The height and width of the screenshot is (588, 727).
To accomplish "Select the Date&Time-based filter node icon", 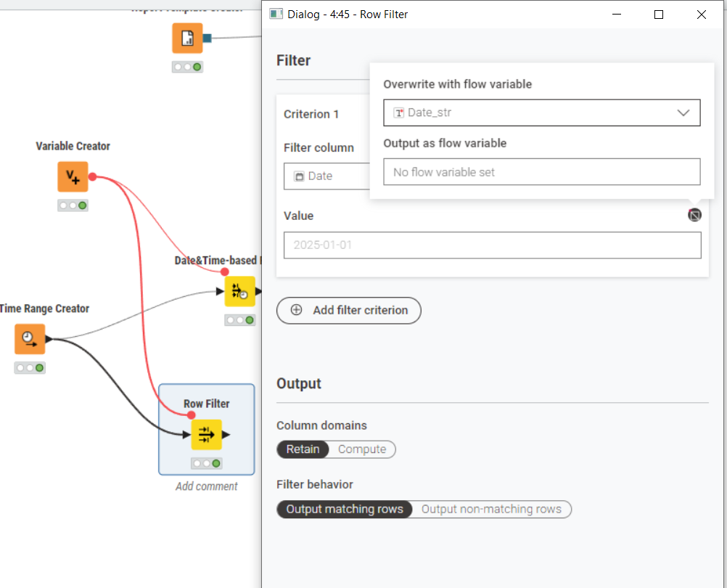I will 239,291.
